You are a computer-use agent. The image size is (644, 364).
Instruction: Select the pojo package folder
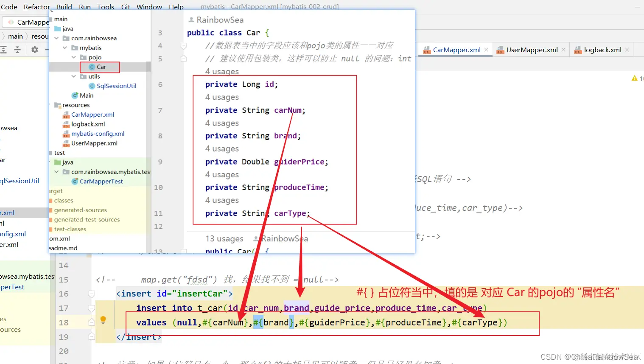coord(95,57)
